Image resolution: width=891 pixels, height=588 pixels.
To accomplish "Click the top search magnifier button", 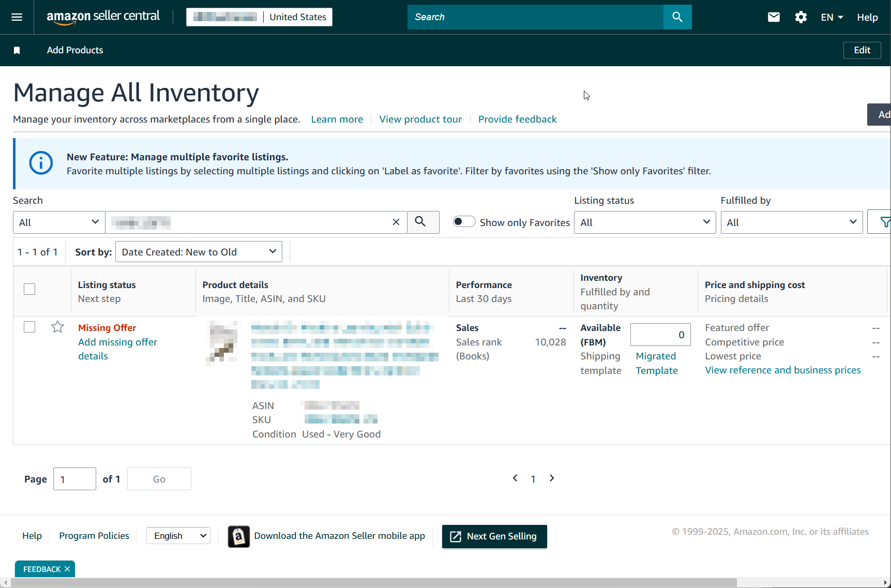I will point(677,17).
